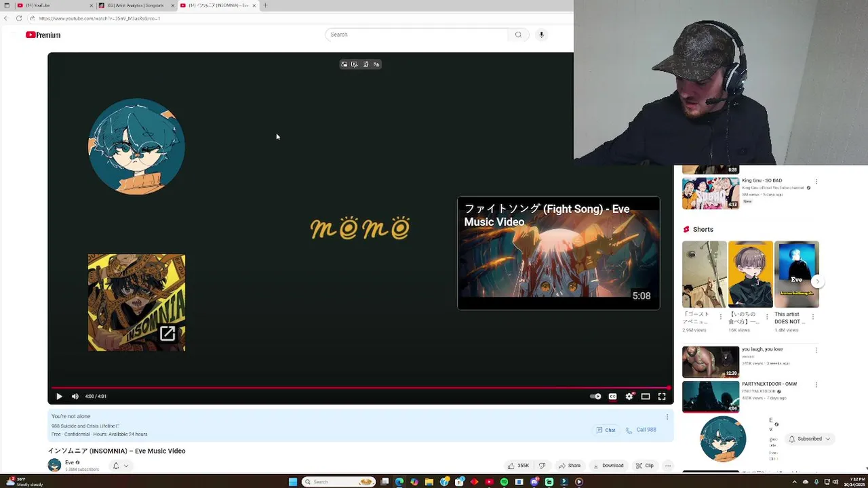Open the menu for King Gnu SO BAD

tap(816, 182)
